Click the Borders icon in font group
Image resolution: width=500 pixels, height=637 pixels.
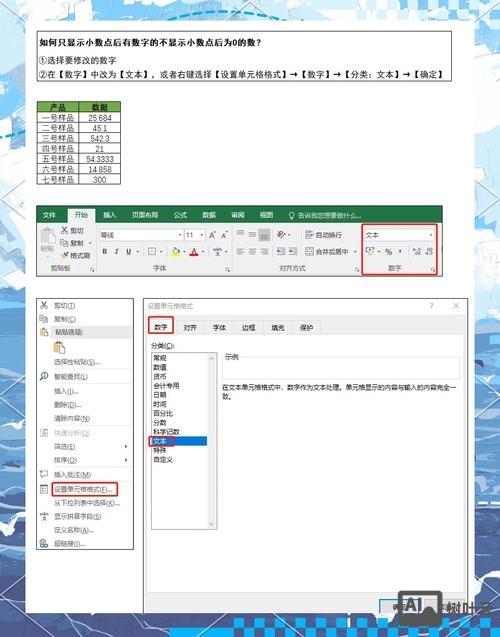point(152,251)
